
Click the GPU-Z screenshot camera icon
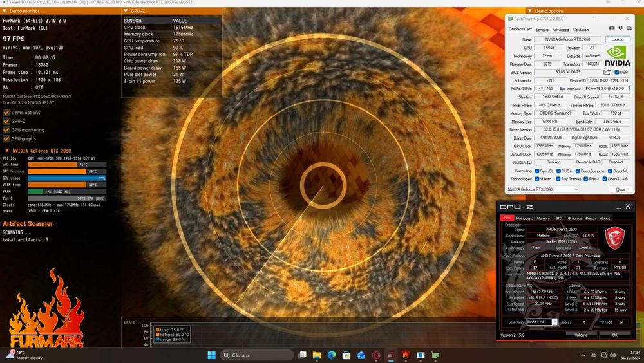click(612, 28)
